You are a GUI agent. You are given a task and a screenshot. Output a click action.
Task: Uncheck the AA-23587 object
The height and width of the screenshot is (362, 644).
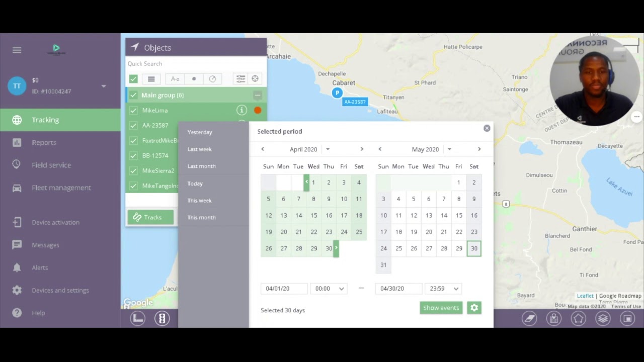point(133,125)
